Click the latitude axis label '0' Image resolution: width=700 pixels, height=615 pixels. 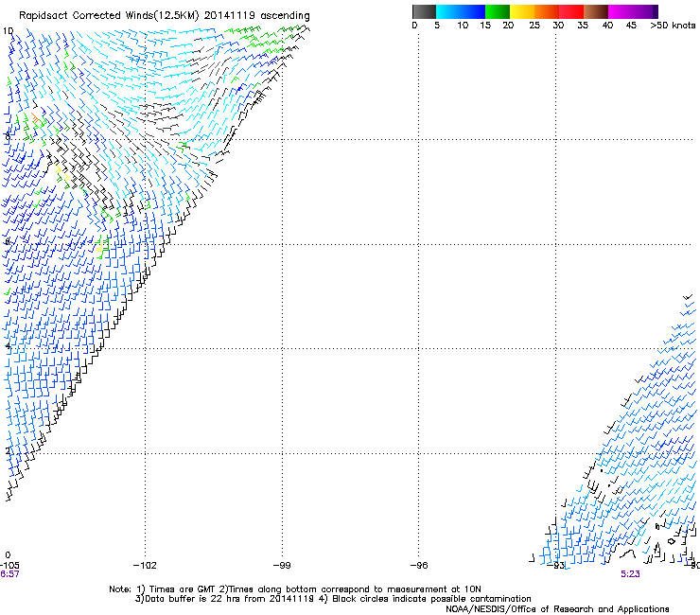[x=8, y=555]
